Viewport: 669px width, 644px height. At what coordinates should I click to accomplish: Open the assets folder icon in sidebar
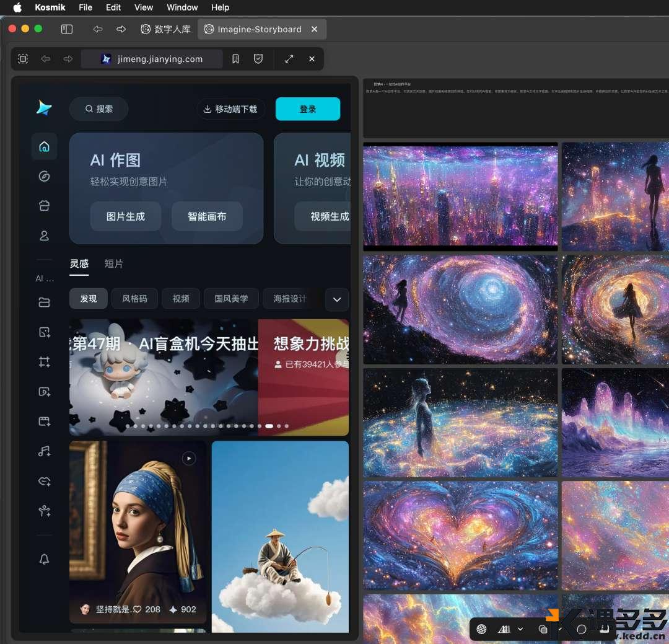[45, 302]
